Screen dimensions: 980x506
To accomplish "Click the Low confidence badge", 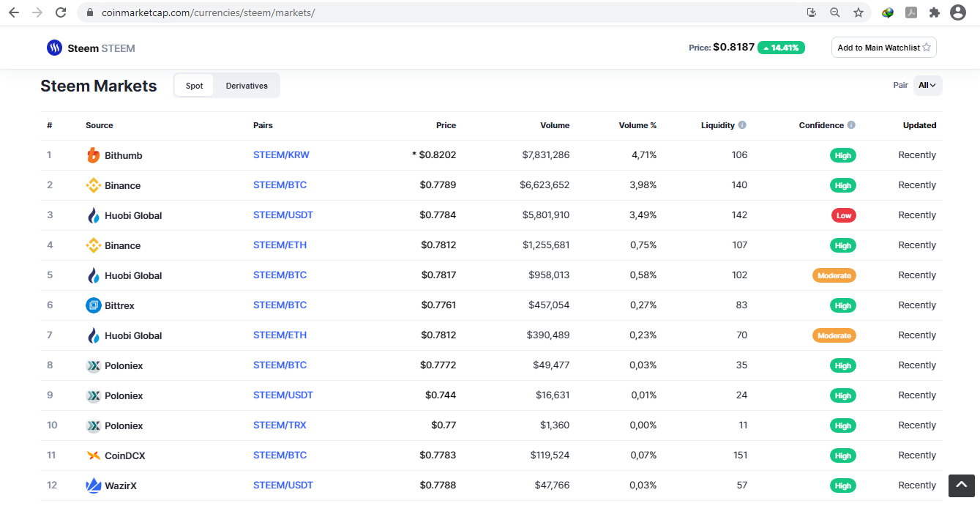I will click(x=843, y=215).
